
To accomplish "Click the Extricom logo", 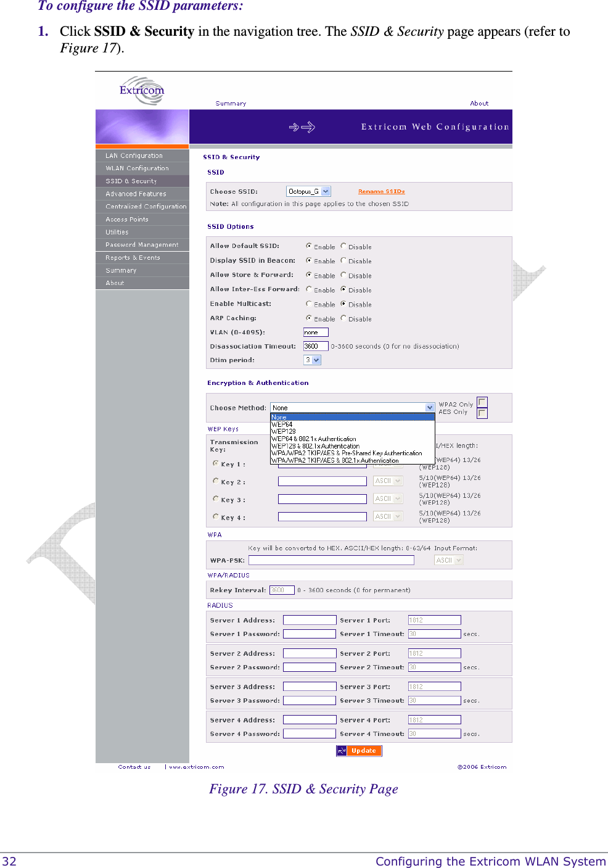I will (142, 91).
